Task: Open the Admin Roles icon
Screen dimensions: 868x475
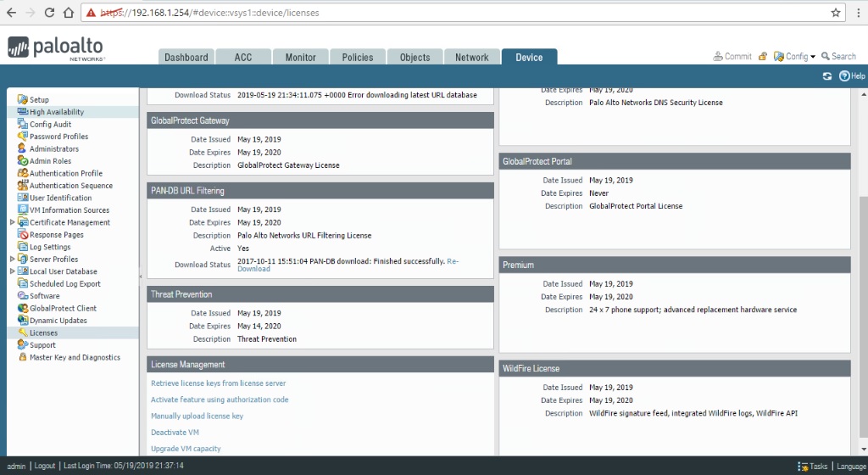Action: 22,160
